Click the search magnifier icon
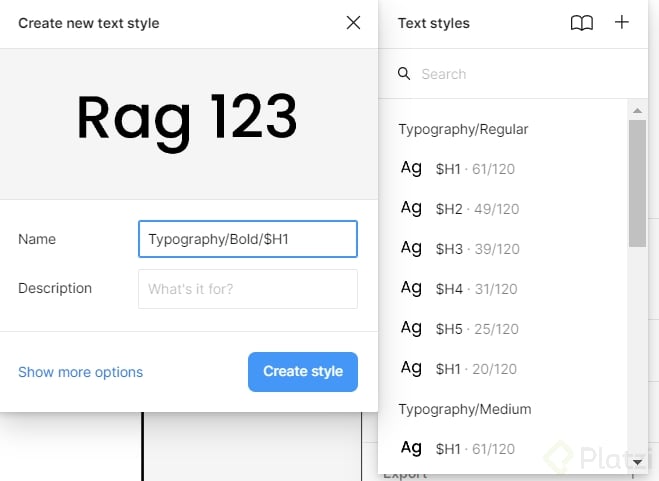 tap(404, 74)
